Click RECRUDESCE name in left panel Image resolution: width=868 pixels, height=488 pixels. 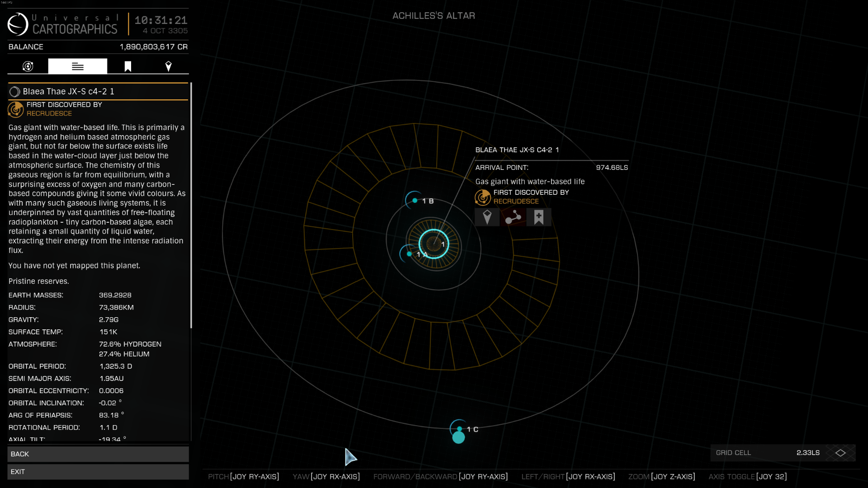point(49,113)
